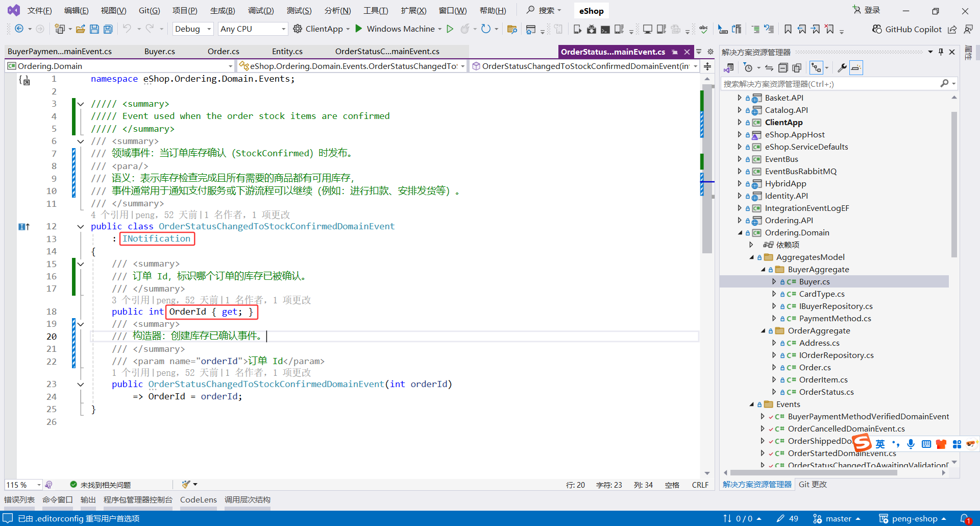Viewport: 980px width, 526px height.
Task: Collapse the class definition at line 12
Action: point(80,227)
